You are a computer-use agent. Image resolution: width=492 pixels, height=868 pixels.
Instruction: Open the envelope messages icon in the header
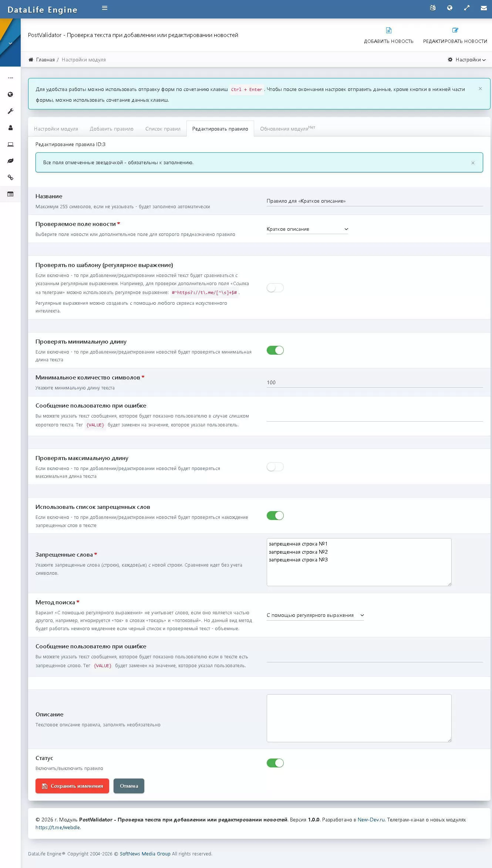click(483, 8)
